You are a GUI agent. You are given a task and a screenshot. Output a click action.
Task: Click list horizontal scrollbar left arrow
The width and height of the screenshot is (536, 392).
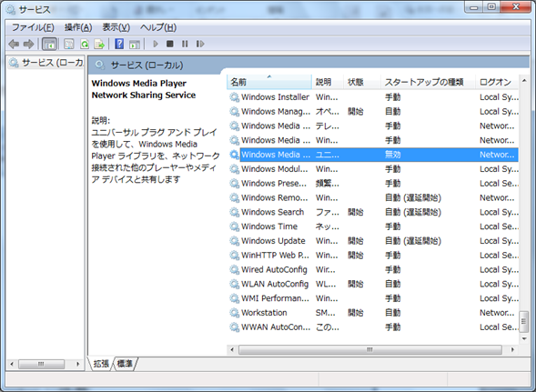pos(232,349)
